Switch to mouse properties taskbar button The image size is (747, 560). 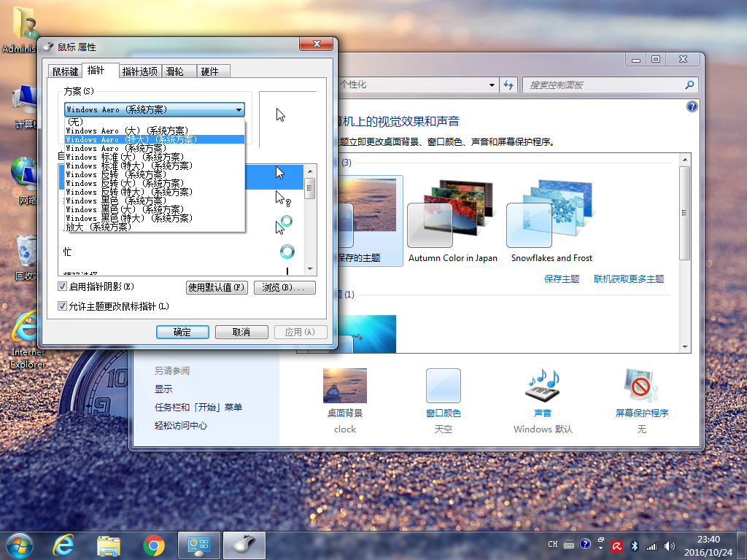click(244, 545)
